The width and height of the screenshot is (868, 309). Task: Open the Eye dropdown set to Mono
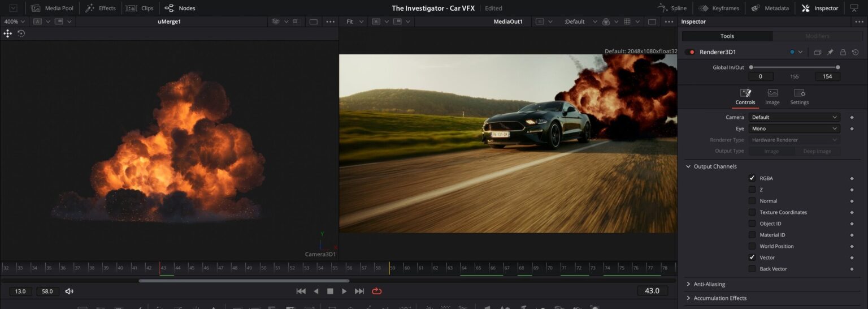pyautogui.click(x=794, y=128)
